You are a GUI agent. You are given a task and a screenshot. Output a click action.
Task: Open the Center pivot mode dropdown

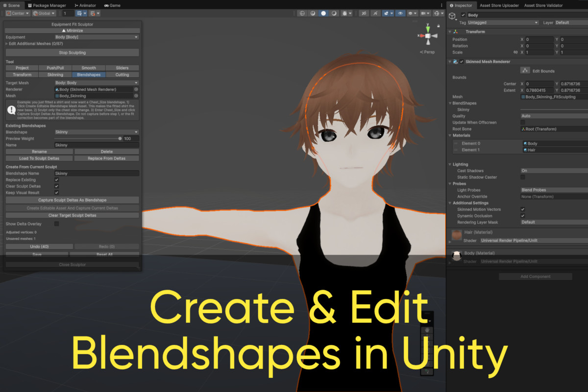(18, 13)
